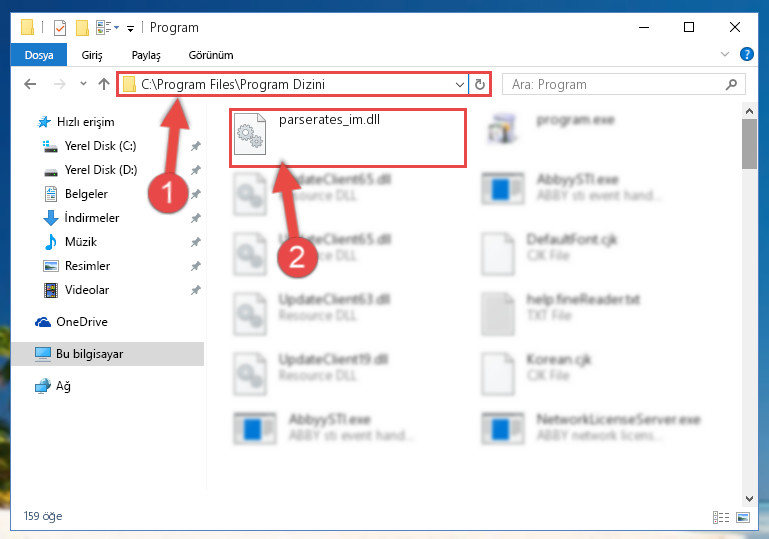This screenshot has height=539, width=769.
Task: Open the Help question mark icon
Action: (746, 54)
